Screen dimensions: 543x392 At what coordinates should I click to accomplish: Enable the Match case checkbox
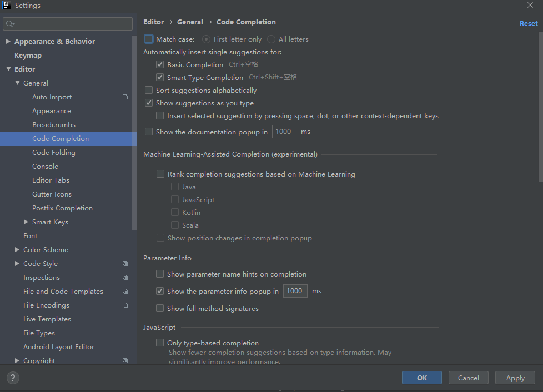click(x=149, y=39)
